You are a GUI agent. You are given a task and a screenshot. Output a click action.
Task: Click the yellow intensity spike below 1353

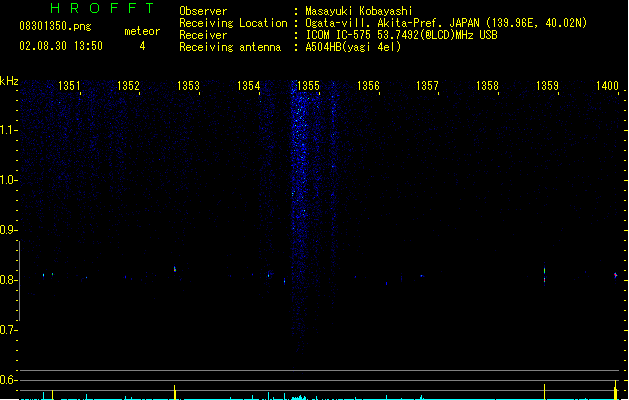(x=174, y=392)
